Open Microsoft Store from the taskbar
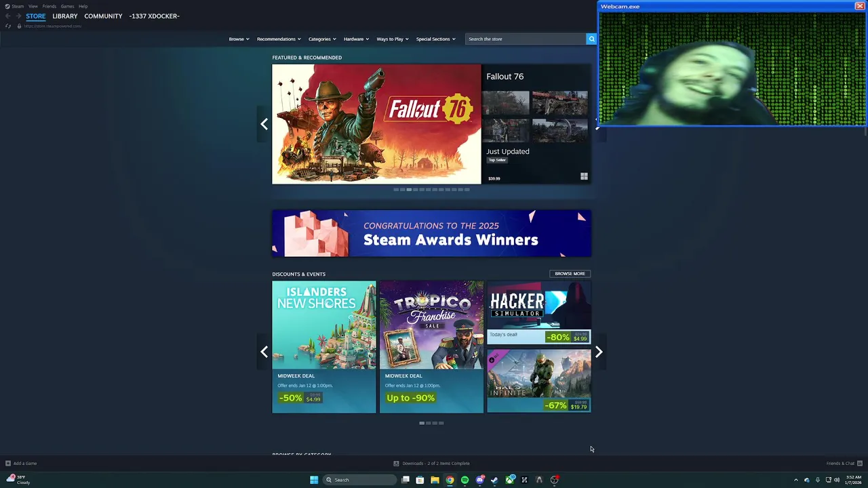 tap(420, 480)
